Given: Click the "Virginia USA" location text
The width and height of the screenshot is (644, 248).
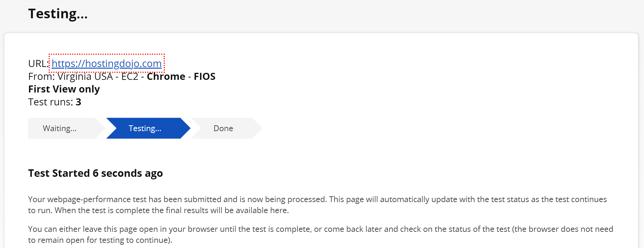Looking at the screenshot, I should coord(85,77).
